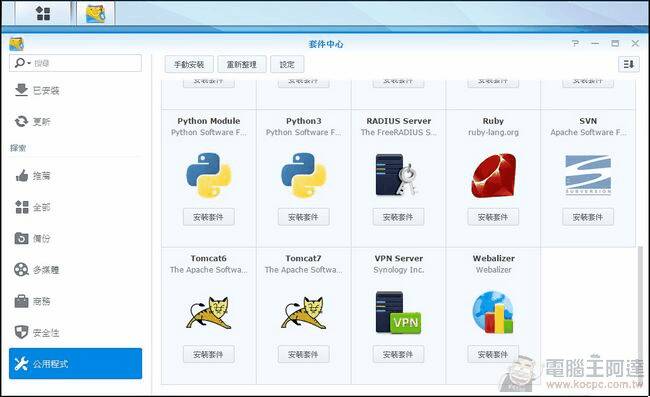Click the package list vertical scrollbar
The width and height of the screenshot is (650, 397).
(640, 315)
